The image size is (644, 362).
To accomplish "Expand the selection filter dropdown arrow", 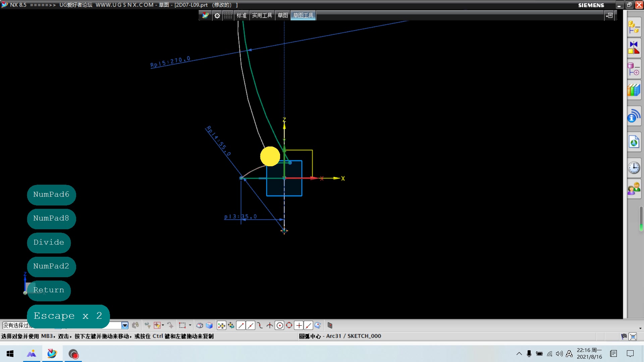I will tap(125, 325).
